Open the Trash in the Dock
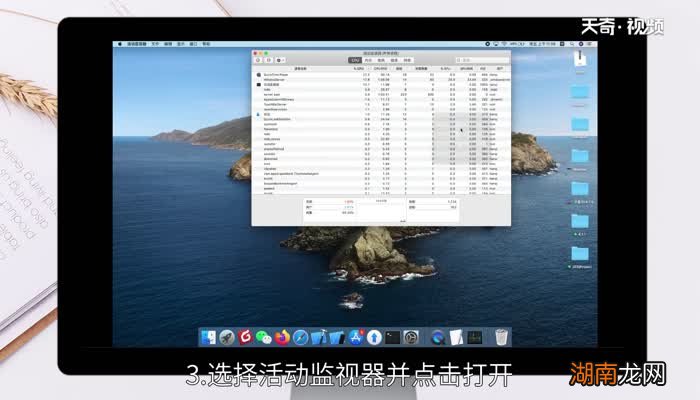This screenshot has height=400, width=700. [x=501, y=337]
